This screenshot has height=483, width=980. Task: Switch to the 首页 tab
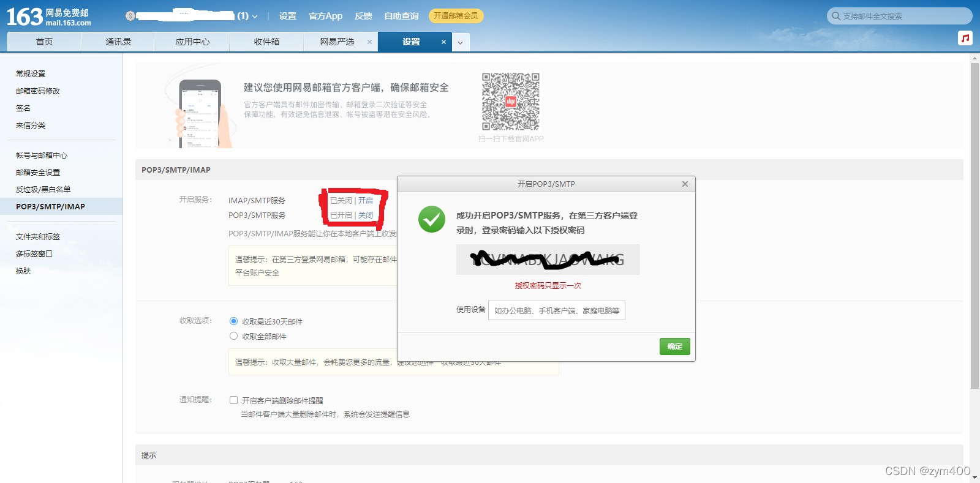pos(44,42)
